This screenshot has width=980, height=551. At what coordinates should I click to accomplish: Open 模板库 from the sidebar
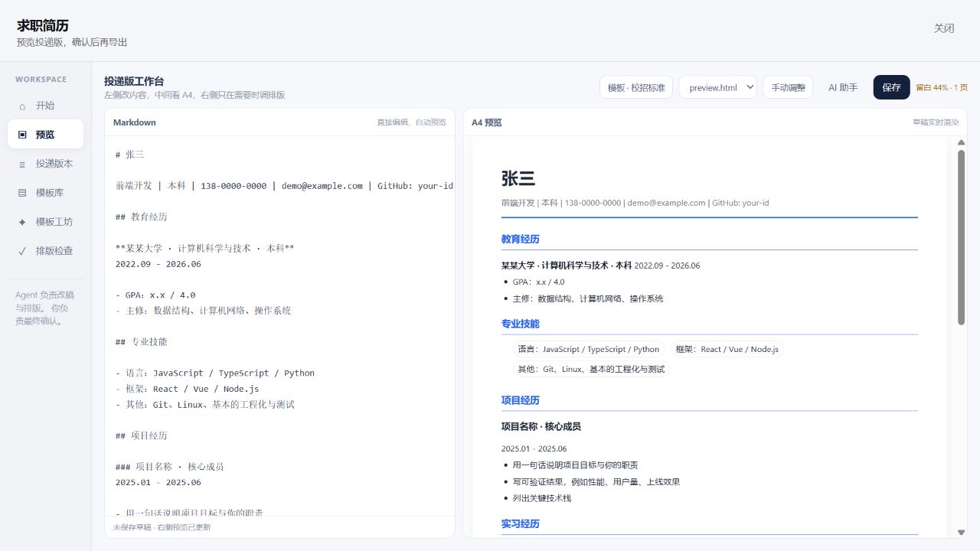[46, 193]
